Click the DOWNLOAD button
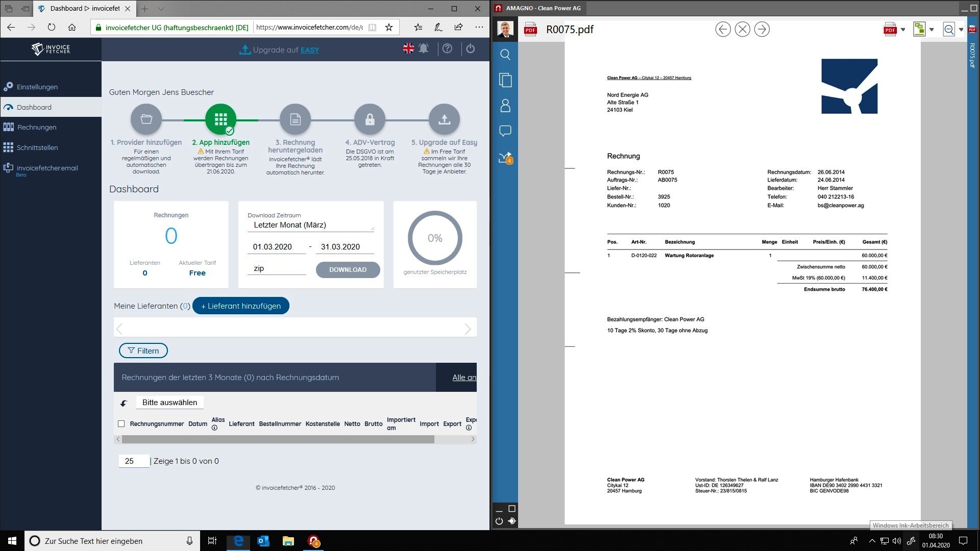Viewport: 980px width, 551px height. [348, 270]
